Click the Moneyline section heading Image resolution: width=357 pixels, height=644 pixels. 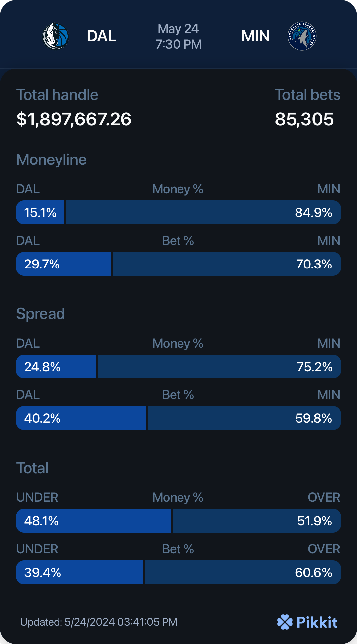coord(52,160)
